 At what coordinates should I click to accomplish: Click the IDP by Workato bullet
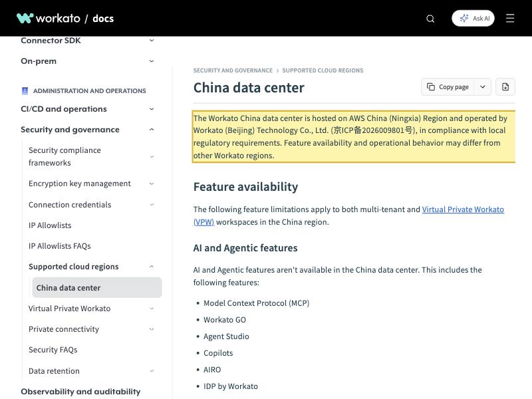[231, 386]
